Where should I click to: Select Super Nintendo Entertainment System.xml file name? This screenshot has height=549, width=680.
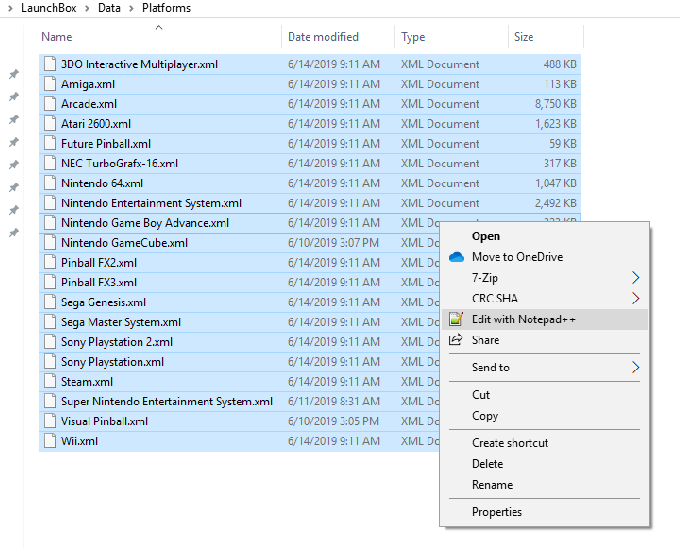167,402
